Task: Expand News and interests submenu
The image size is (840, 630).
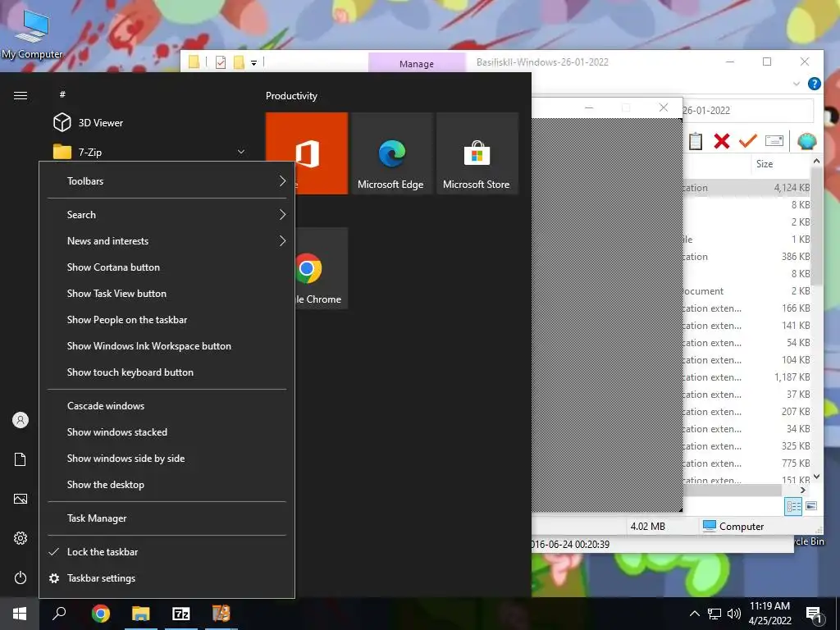Action: [x=167, y=241]
